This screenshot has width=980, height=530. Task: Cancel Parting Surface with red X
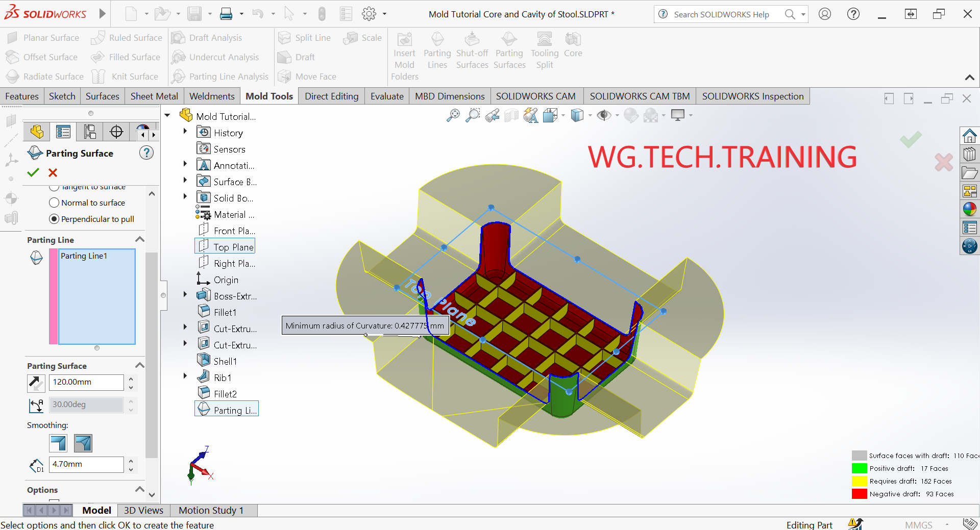pyautogui.click(x=53, y=172)
